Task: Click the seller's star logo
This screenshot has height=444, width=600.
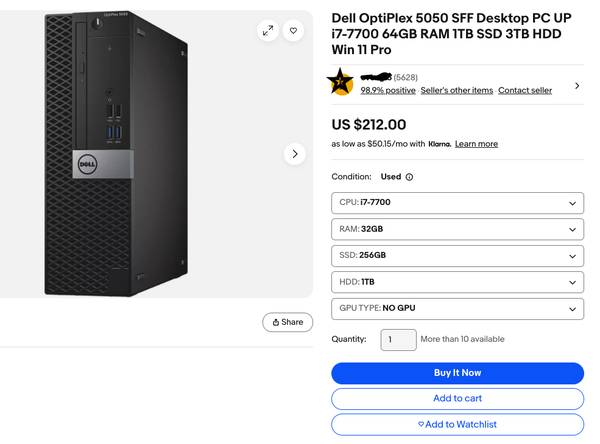Action: point(343,83)
